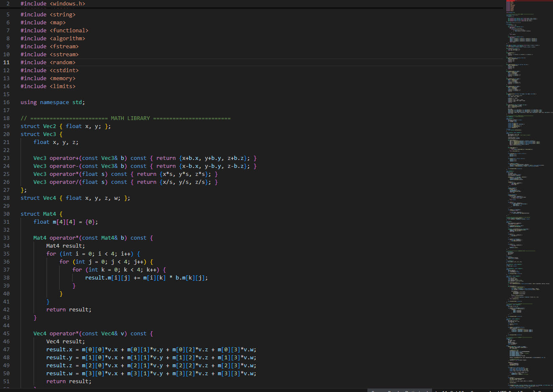This screenshot has height=392, width=553.
Task: Click 'Mat4 operator*(const Mat4& b)' definition
Action: pos(93,238)
